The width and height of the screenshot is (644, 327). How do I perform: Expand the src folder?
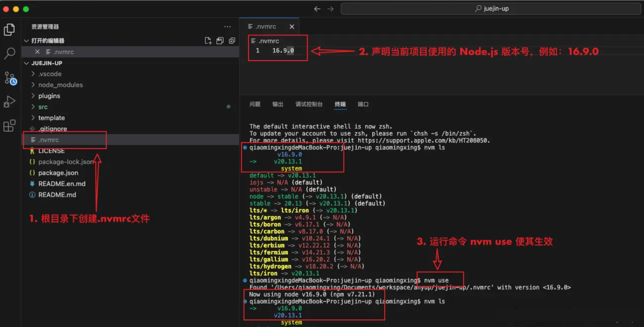pyautogui.click(x=130, y=107)
